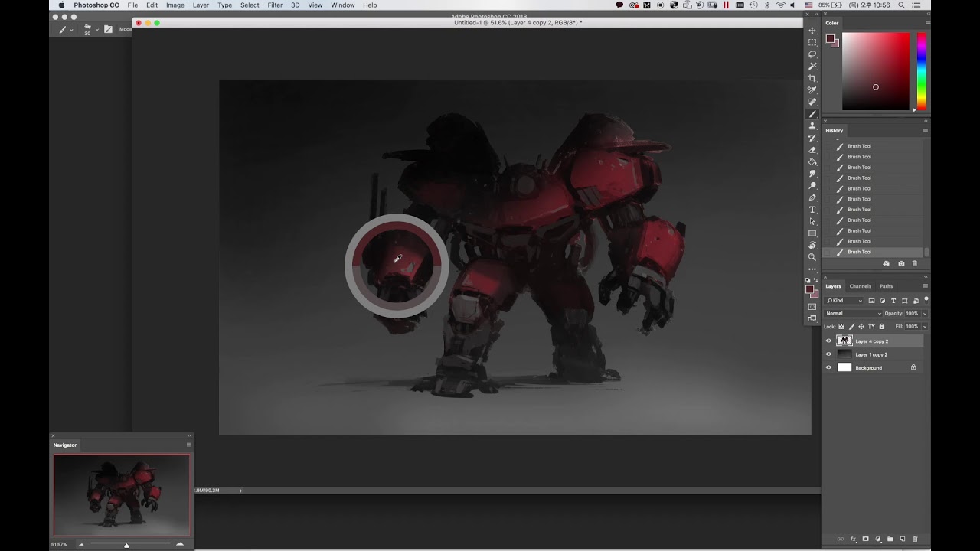Add a layer mask

click(865, 539)
